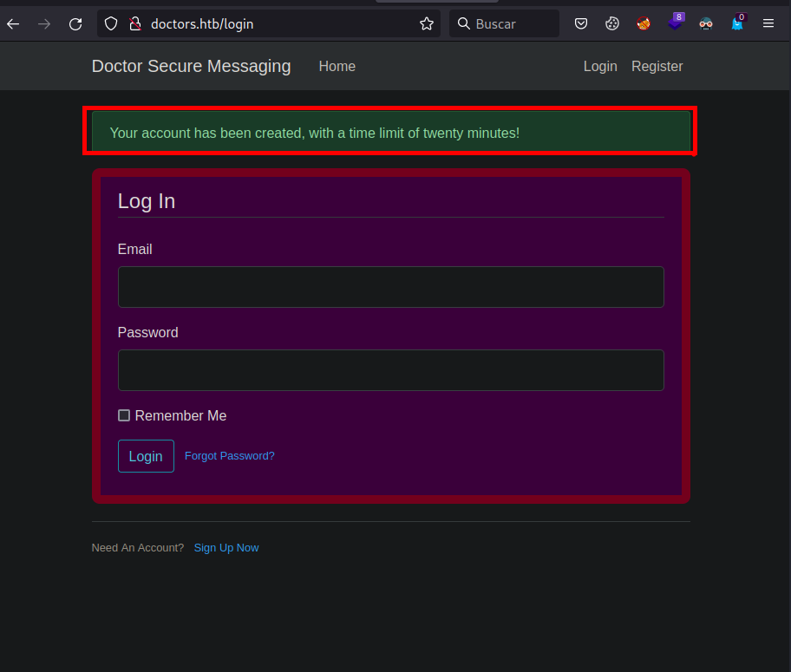Bookmark this page with the star
The image size is (791, 672).
pos(426,24)
